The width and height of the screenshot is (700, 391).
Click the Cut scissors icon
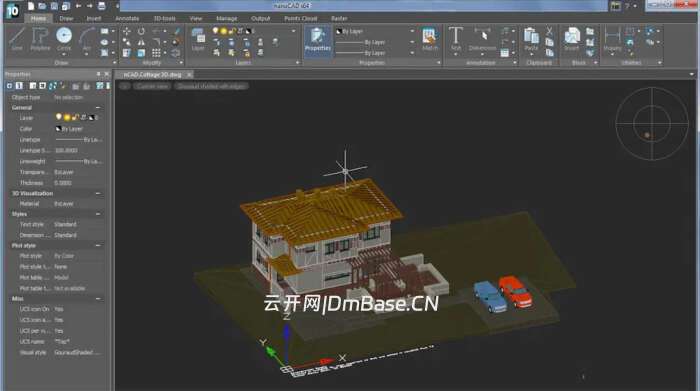(549, 31)
